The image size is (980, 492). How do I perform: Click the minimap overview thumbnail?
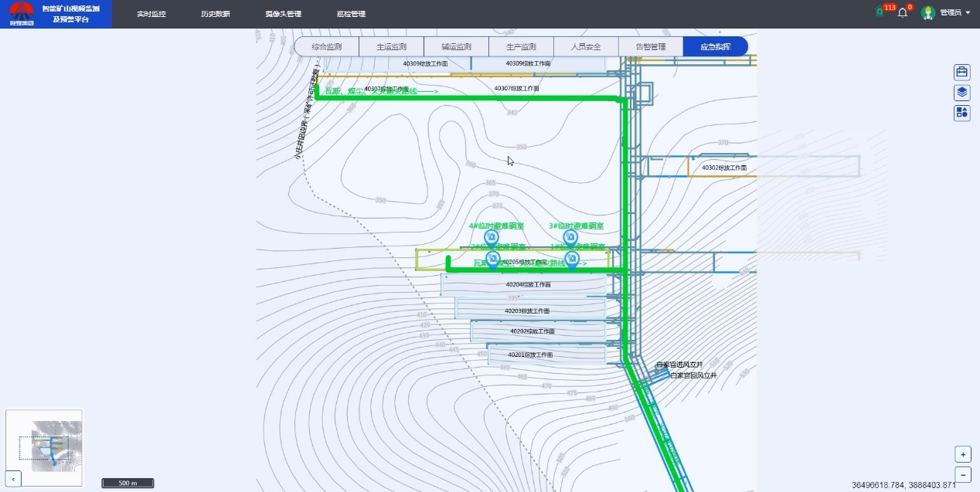pos(45,447)
